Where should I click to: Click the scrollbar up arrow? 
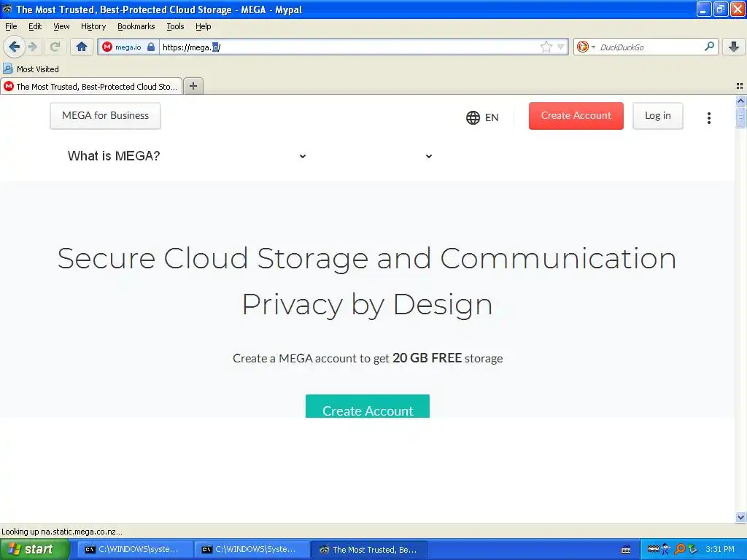pos(740,101)
